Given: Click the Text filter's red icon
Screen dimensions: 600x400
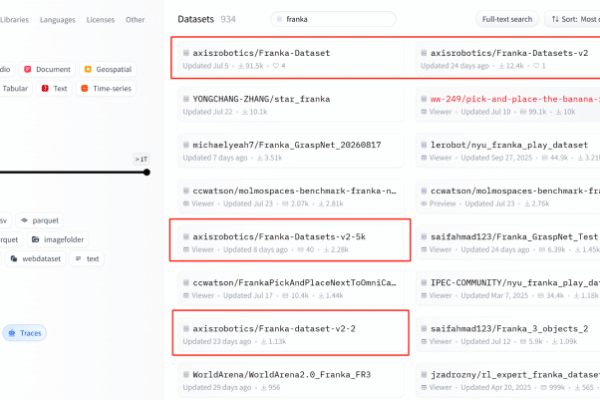Looking at the screenshot, I should (45, 88).
